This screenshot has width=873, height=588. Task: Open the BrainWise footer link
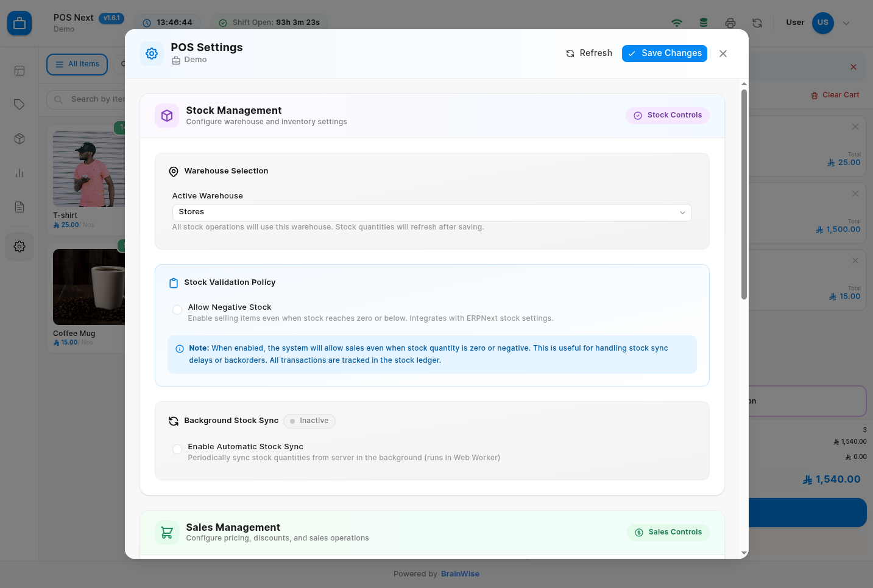[460, 574]
